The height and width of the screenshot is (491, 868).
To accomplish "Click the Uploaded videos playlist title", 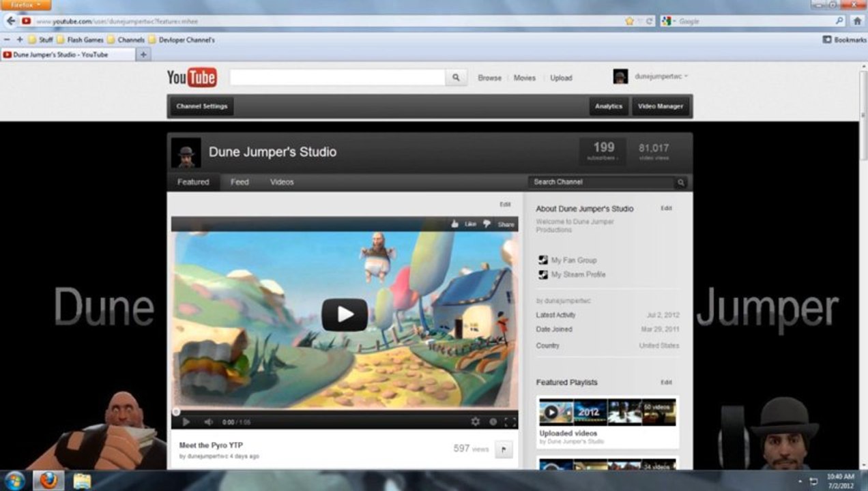I will click(568, 434).
